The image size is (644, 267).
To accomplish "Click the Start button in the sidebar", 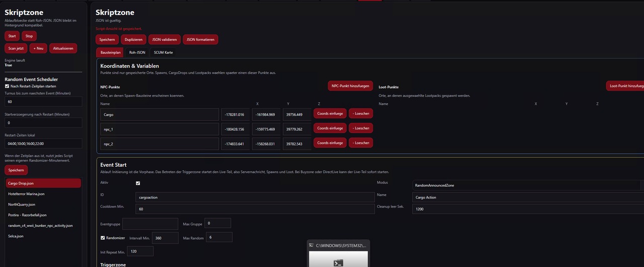I will pos(12,36).
